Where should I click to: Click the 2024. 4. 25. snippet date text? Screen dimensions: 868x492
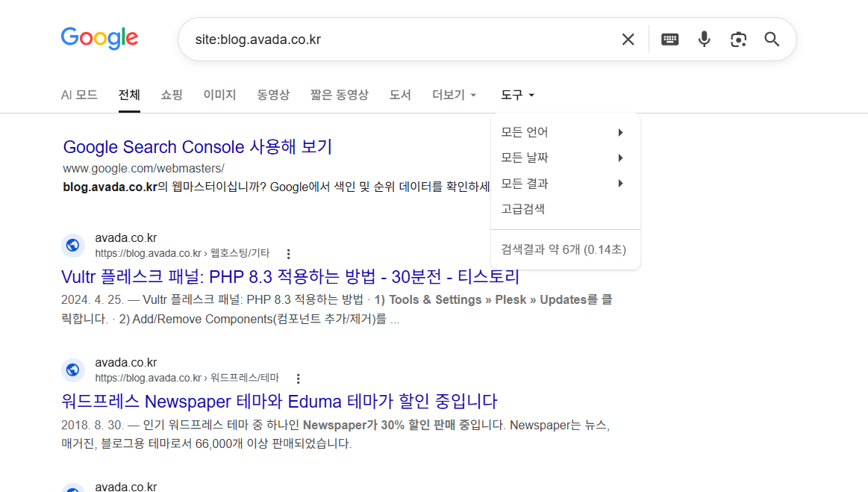click(92, 299)
